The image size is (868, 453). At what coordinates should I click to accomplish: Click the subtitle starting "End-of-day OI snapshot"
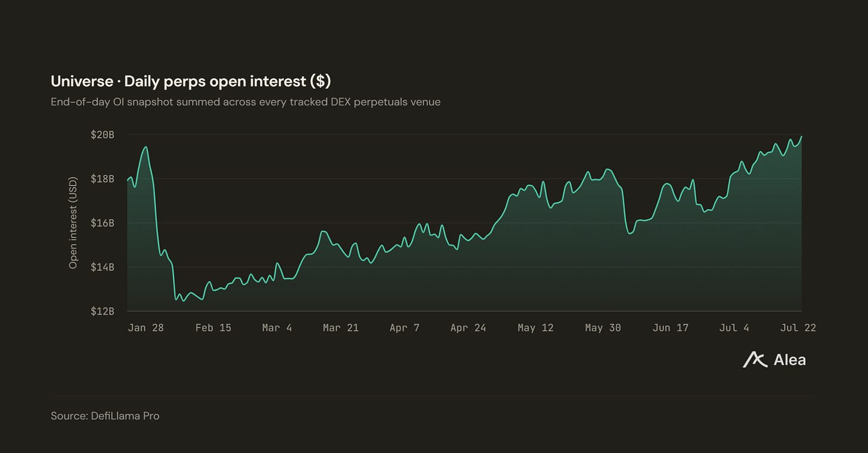[x=246, y=102]
